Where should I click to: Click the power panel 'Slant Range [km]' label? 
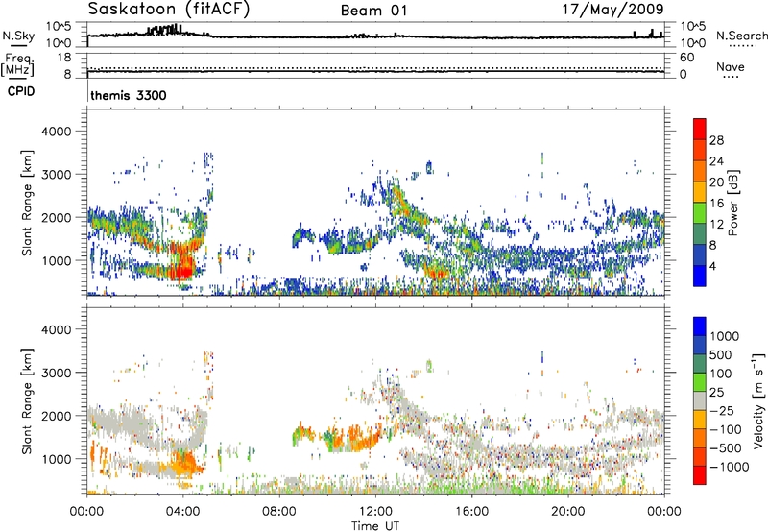(x=27, y=203)
